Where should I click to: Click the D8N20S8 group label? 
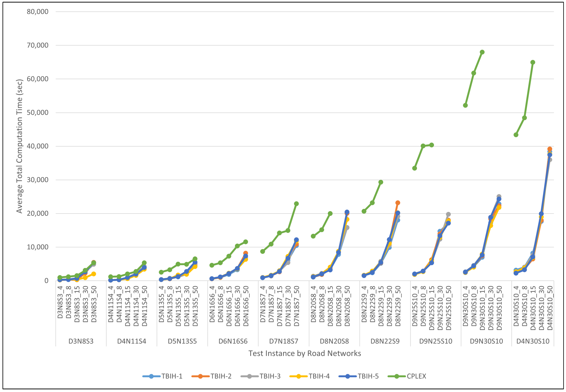(334, 341)
